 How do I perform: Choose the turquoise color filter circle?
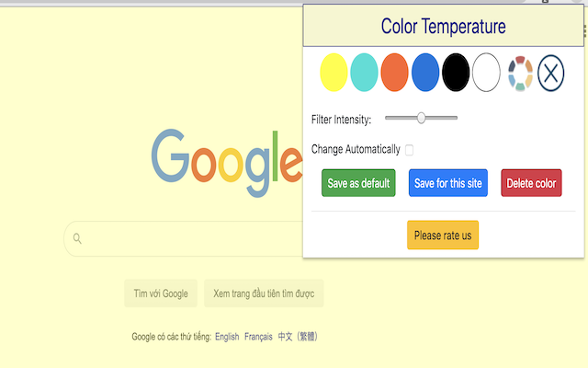click(x=364, y=73)
